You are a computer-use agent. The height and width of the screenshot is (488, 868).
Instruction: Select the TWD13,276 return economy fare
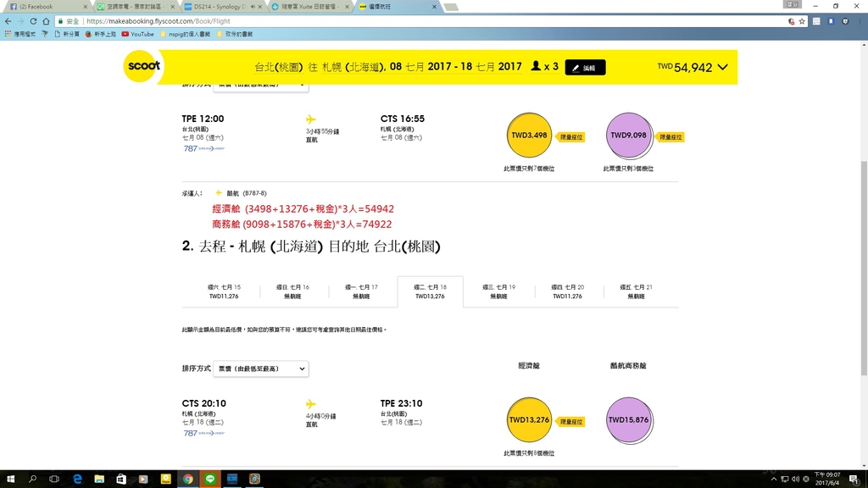coord(529,420)
